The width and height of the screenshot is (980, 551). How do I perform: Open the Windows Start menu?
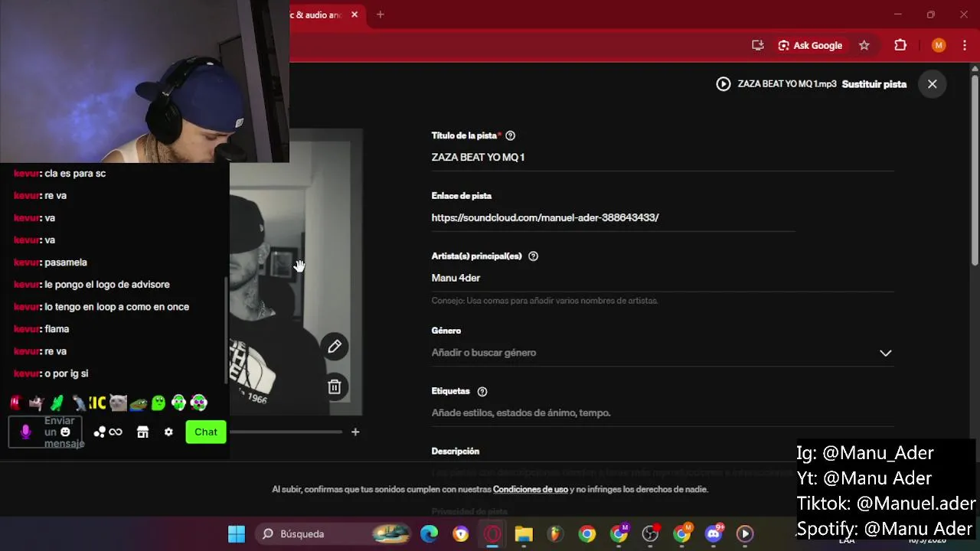[x=237, y=533]
